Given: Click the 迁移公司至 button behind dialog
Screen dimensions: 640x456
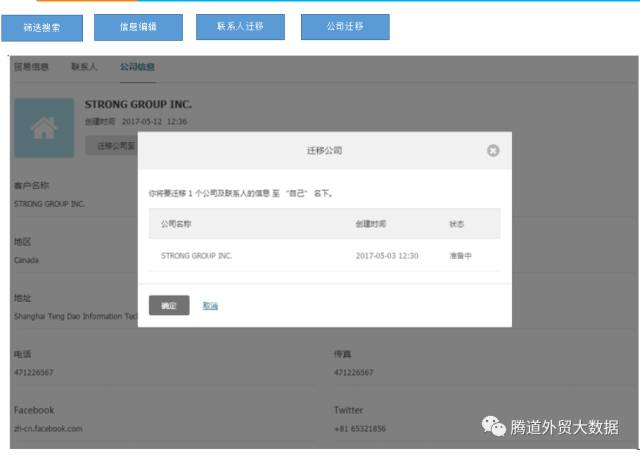Looking at the screenshot, I should (111, 146).
